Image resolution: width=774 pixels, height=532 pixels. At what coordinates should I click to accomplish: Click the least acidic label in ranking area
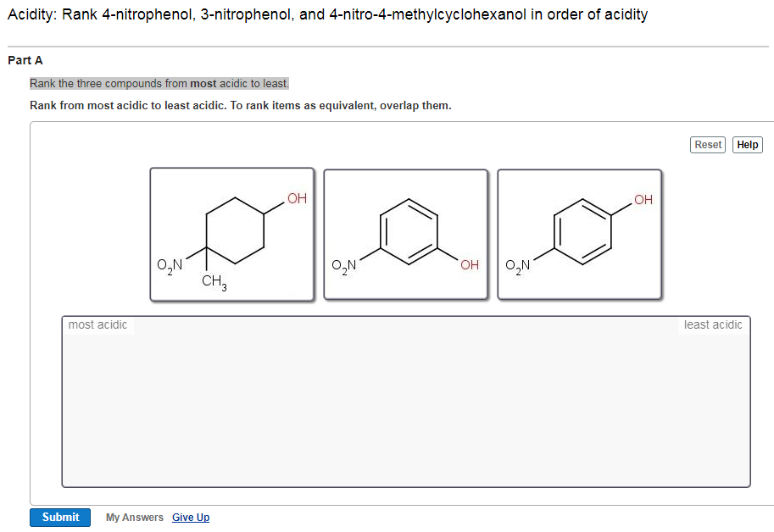click(x=713, y=324)
